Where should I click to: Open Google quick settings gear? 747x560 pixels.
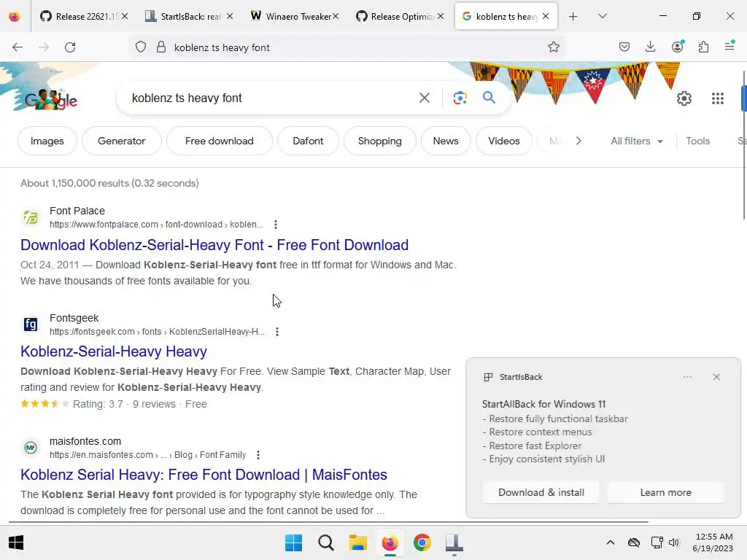tap(684, 98)
